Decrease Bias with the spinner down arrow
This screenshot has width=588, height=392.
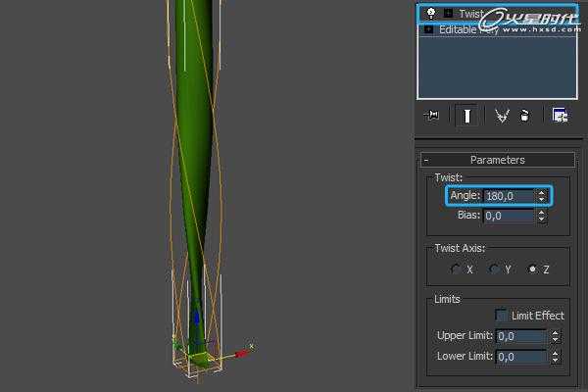pyautogui.click(x=542, y=220)
